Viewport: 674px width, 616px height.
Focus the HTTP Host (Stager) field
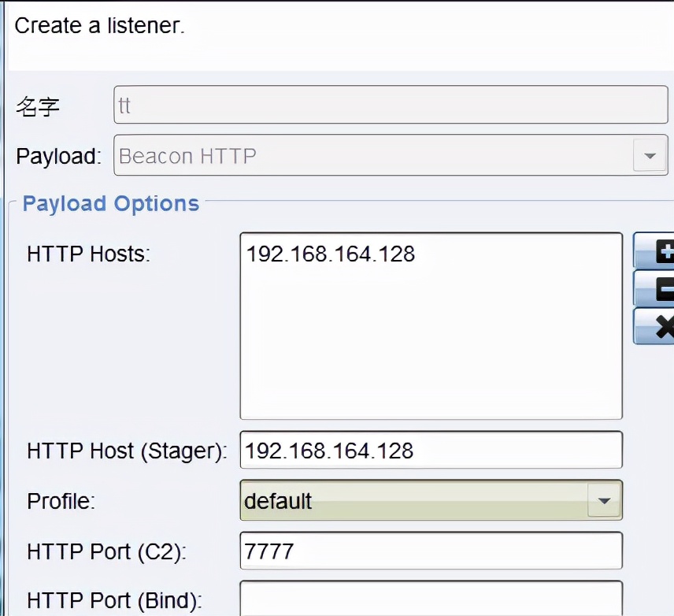431,451
